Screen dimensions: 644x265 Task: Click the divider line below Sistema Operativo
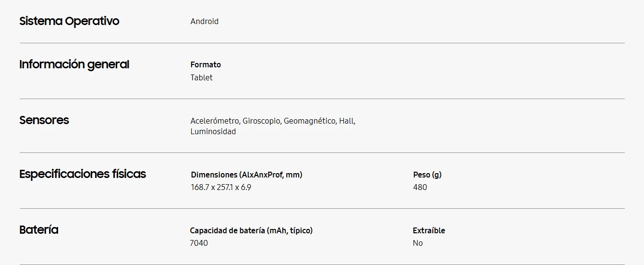click(x=322, y=43)
